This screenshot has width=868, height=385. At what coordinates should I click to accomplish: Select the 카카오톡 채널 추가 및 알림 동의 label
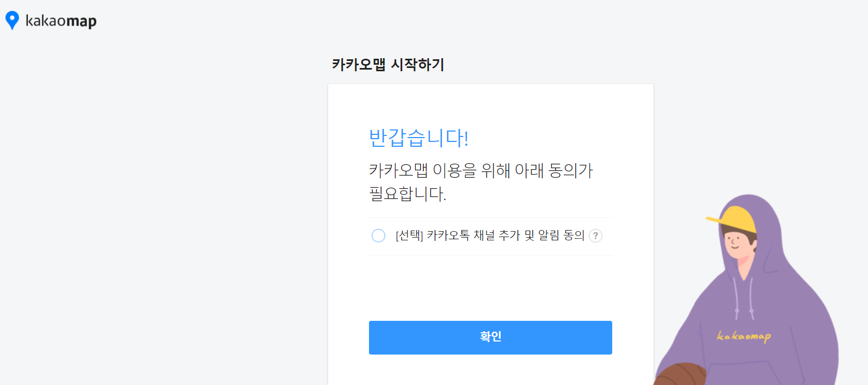[x=506, y=235]
